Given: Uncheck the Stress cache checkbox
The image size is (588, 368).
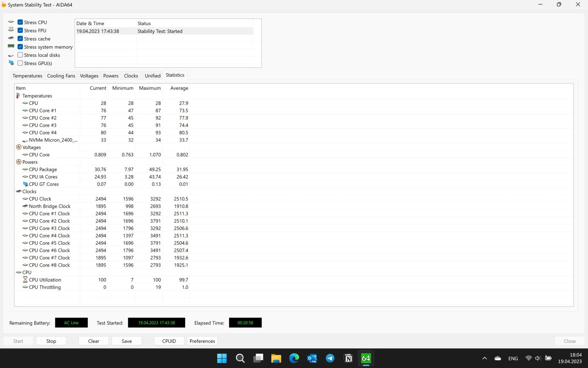Looking at the screenshot, I should [x=20, y=39].
